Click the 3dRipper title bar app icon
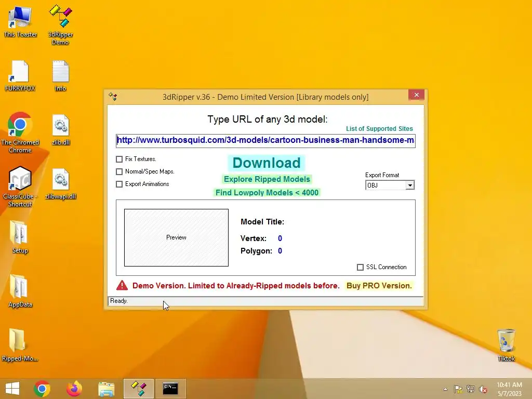Viewport: 532px width, 399px height. point(113,97)
